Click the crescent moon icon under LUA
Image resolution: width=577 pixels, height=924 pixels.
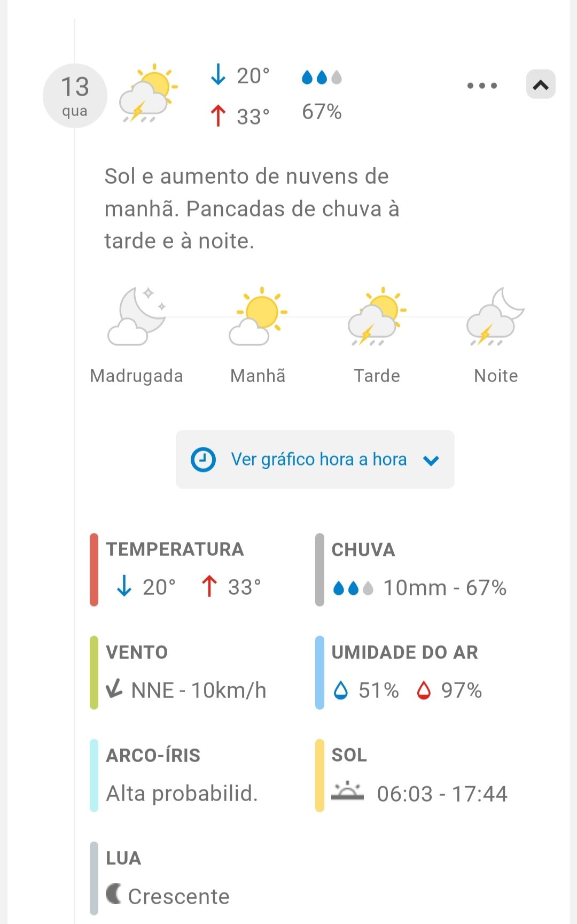pyautogui.click(x=113, y=894)
